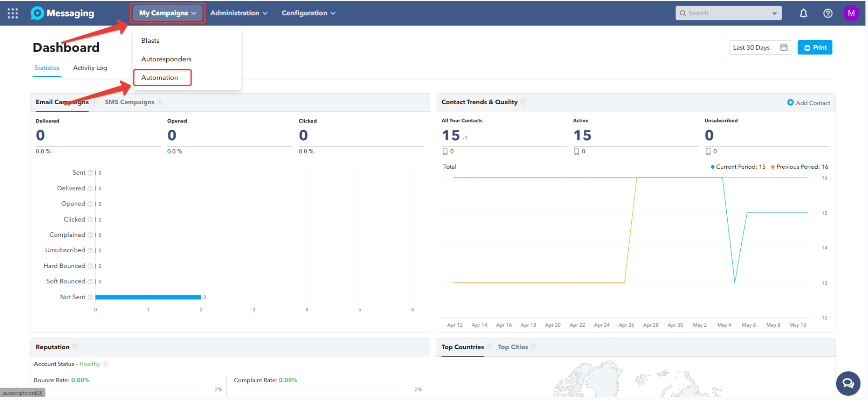Click the Messaging logo icon
This screenshot has height=400, width=868.
tap(37, 13)
